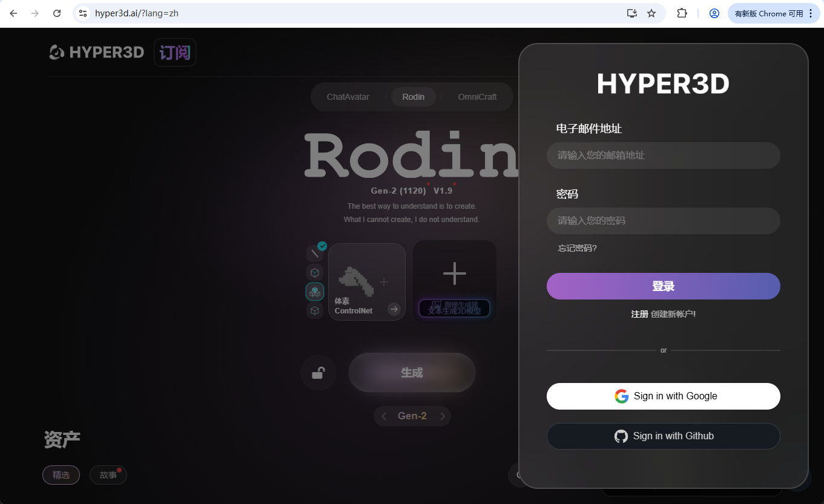Open site information icon in address bar
This screenshot has height=504, width=824.
point(84,13)
